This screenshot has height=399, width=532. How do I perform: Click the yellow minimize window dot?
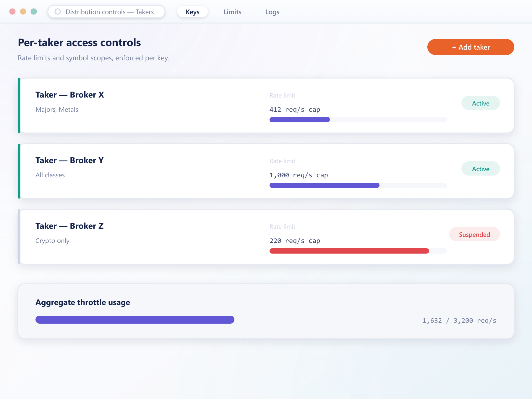23,12
